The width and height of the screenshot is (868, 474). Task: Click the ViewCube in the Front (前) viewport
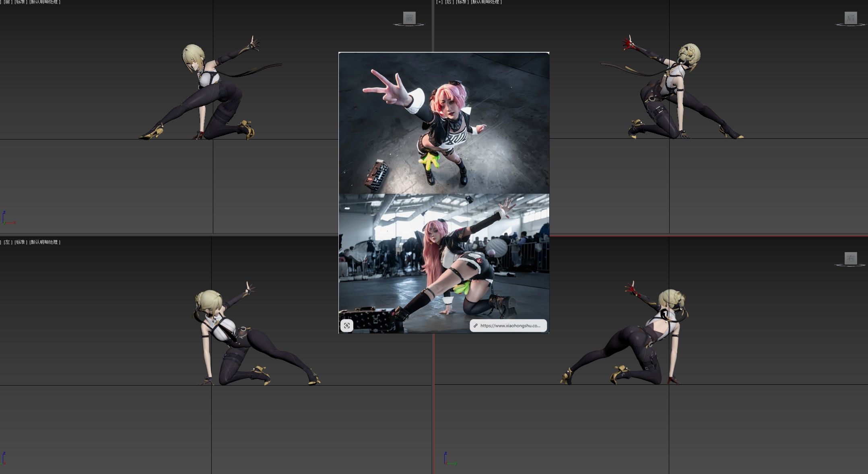[x=409, y=18]
